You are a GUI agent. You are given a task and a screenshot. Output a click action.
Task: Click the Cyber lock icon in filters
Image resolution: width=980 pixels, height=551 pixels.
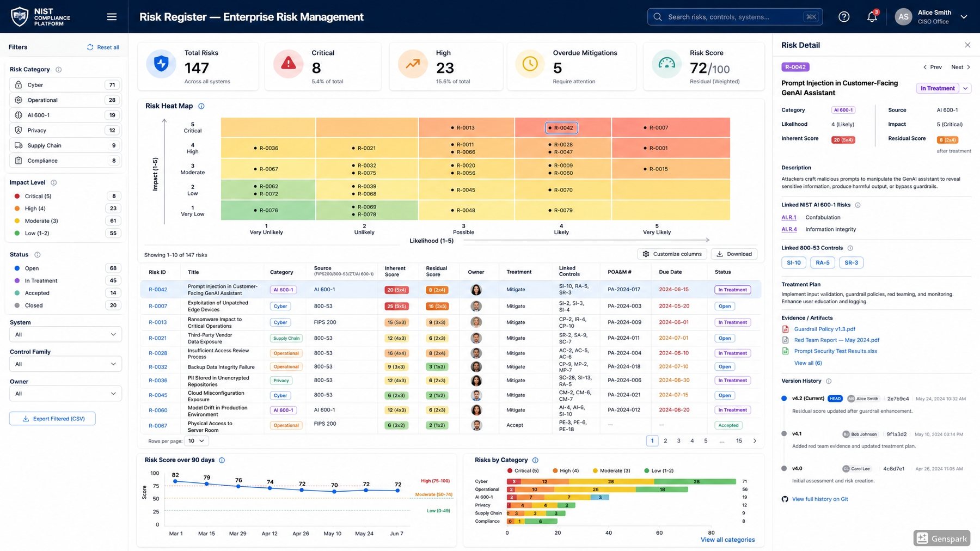tap(19, 85)
